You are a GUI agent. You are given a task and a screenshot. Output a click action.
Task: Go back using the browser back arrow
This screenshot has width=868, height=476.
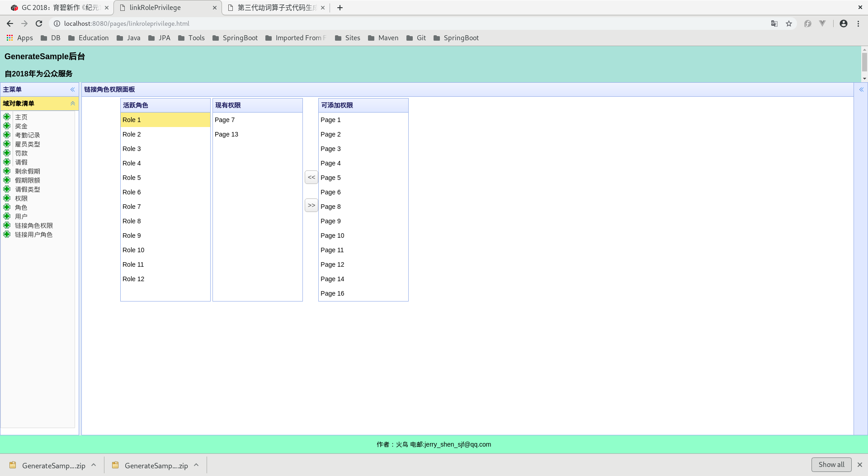click(10, 24)
